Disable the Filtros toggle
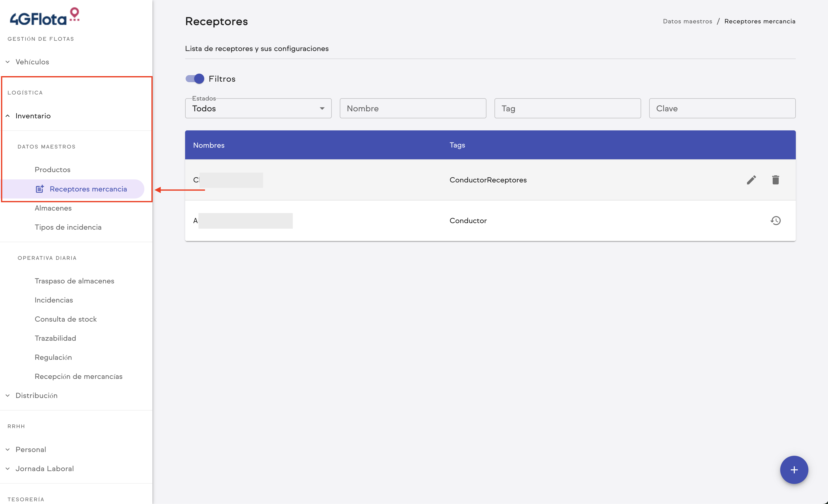 [x=194, y=79]
